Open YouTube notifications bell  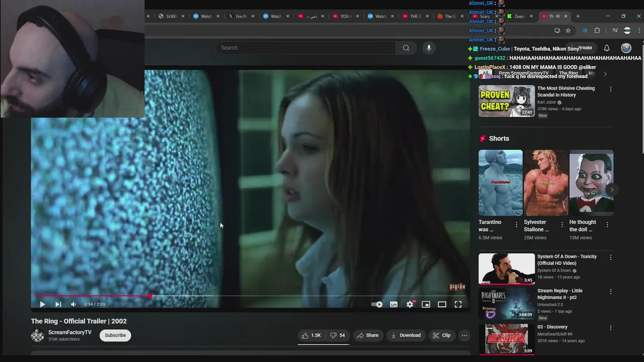(607, 48)
